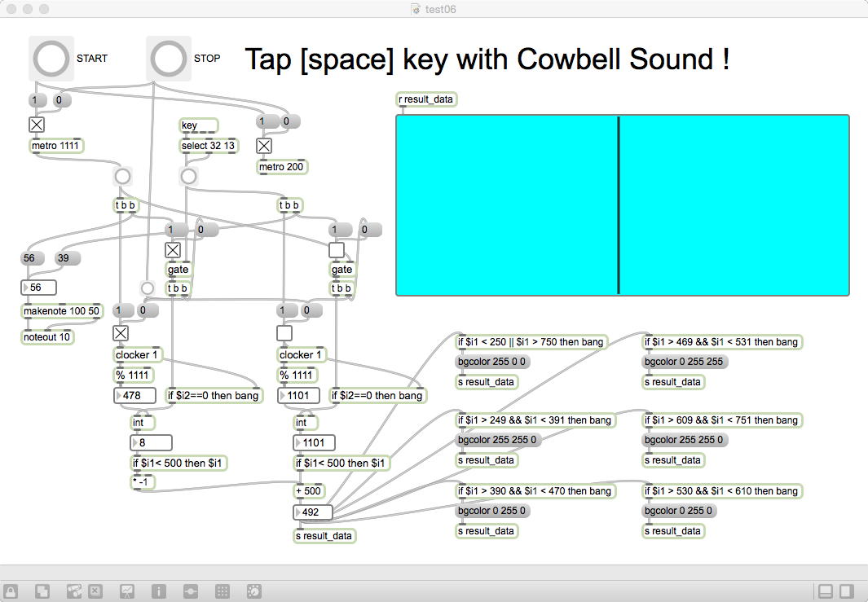The height and width of the screenshot is (602, 868).
Task: Click the STOP bang button
Action: click(168, 59)
